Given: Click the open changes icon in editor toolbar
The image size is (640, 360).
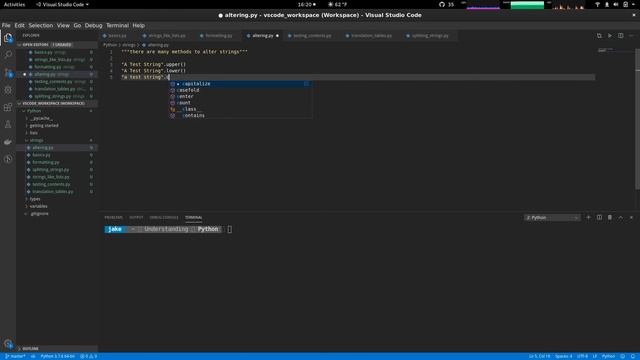Looking at the screenshot, I should coord(599,36).
